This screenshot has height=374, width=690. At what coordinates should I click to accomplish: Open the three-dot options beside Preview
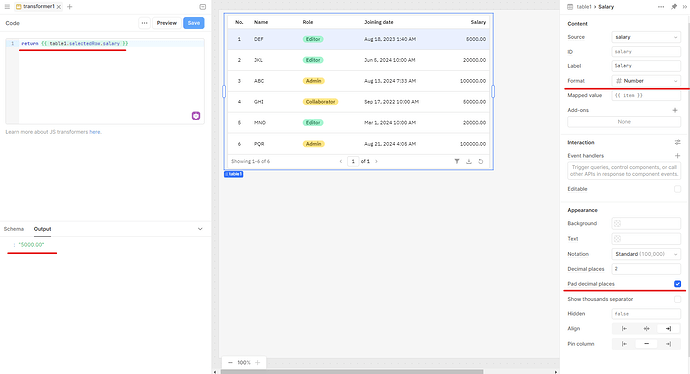pos(144,23)
